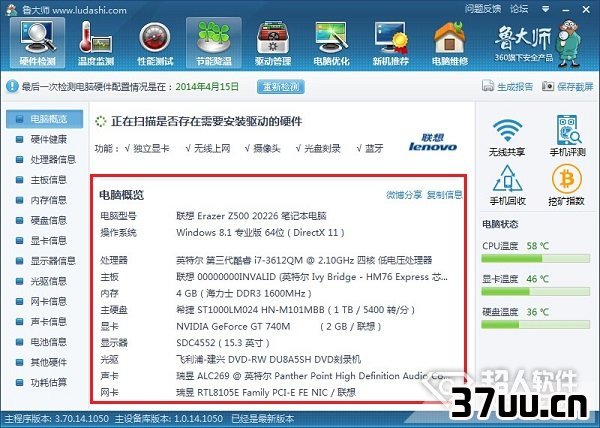
Task: Open 温度监测 temperature monitor
Action: 96,43
